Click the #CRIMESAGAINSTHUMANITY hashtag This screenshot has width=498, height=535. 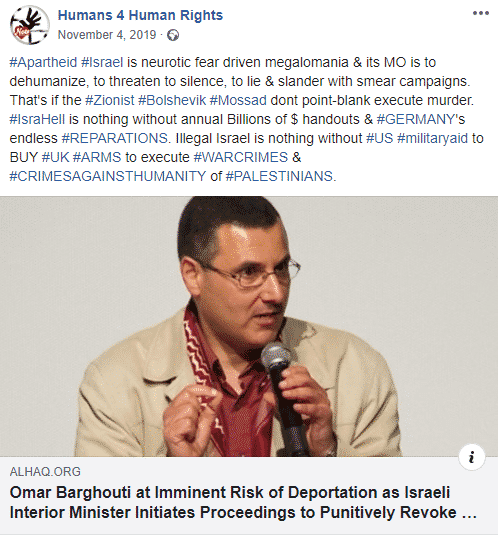pos(108,176)
